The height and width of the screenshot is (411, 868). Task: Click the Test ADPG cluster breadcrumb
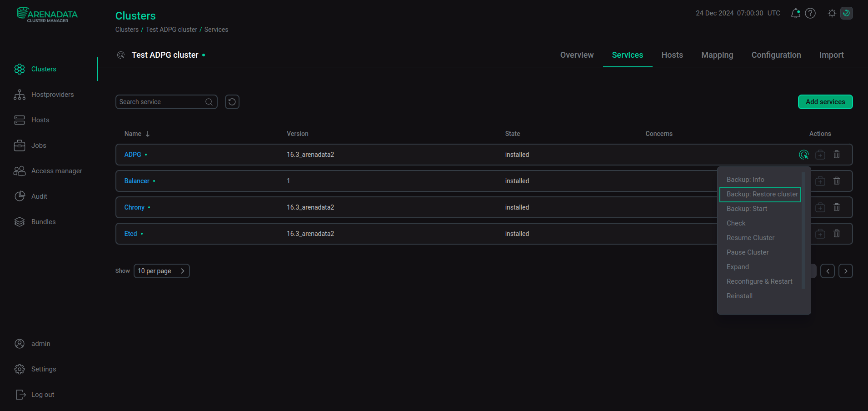171,30
